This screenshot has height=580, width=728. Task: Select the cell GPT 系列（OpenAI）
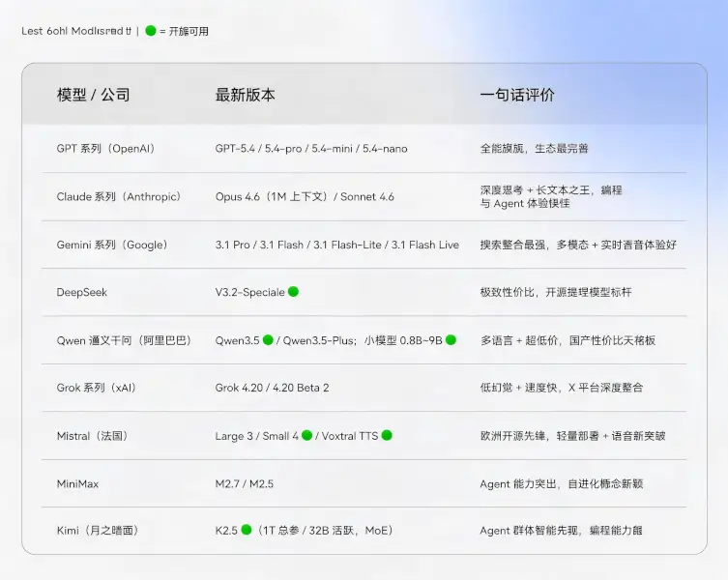coord(105,149)
